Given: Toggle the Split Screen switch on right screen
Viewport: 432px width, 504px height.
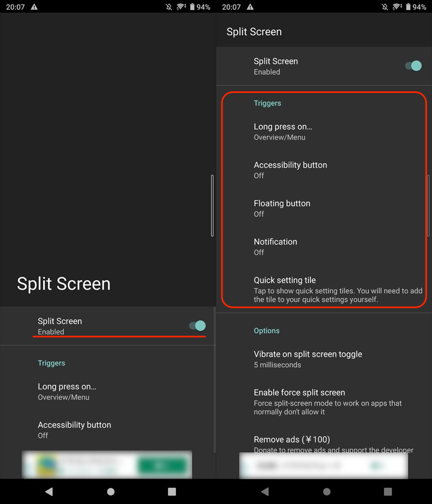Looking at the screenshot, I should [413, 66].
